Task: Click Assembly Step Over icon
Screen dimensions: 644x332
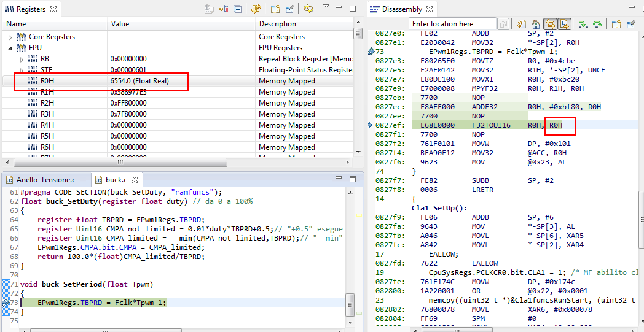Action: click(597, 24)
